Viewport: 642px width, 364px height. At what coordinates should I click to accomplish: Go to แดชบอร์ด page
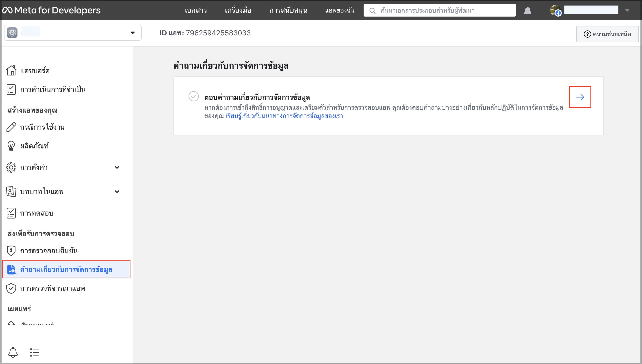[35, 71]
